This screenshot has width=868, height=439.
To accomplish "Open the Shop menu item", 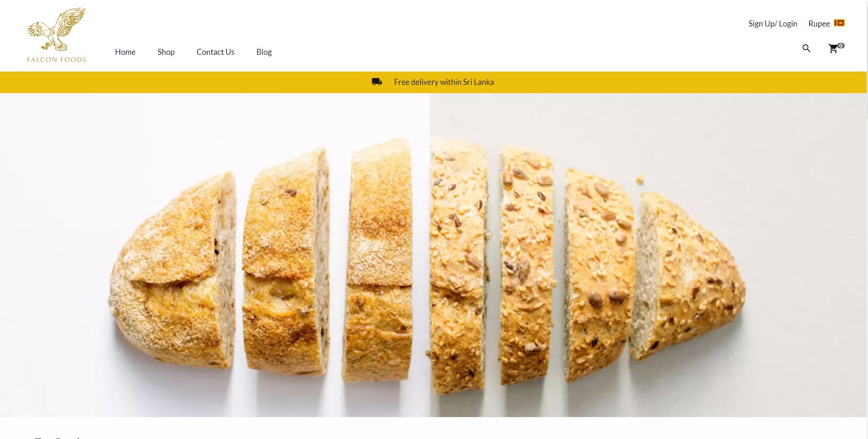I will tap(166, 52).
